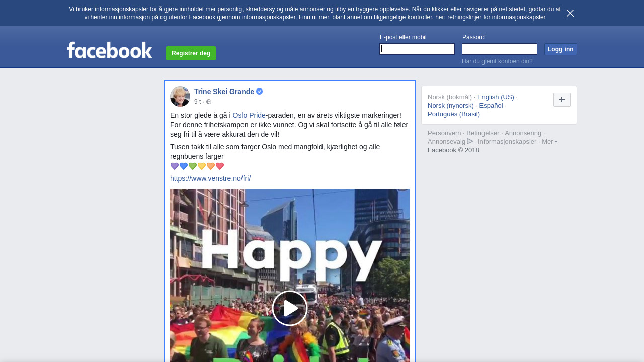Open the venstre.no/fri link

pos(210,178)
